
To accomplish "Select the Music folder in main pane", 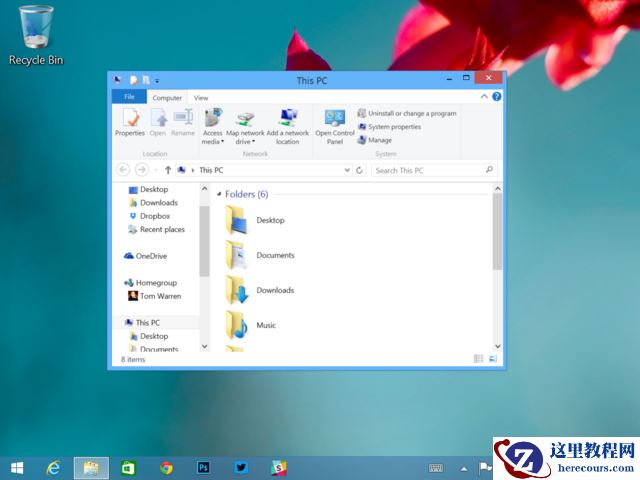I will coord(251,325).
